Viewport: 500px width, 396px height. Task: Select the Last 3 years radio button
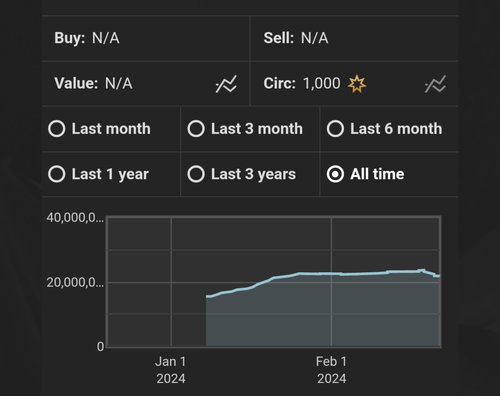coord(196,174)
